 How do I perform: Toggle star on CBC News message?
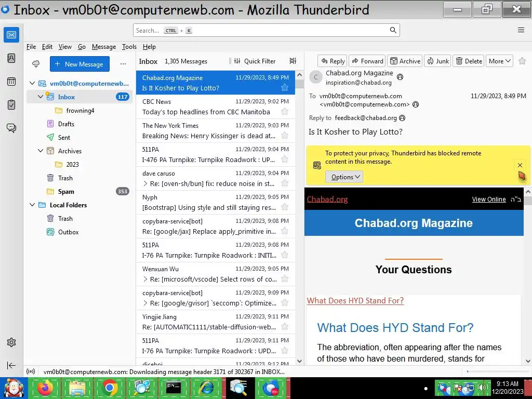[285, 111]
